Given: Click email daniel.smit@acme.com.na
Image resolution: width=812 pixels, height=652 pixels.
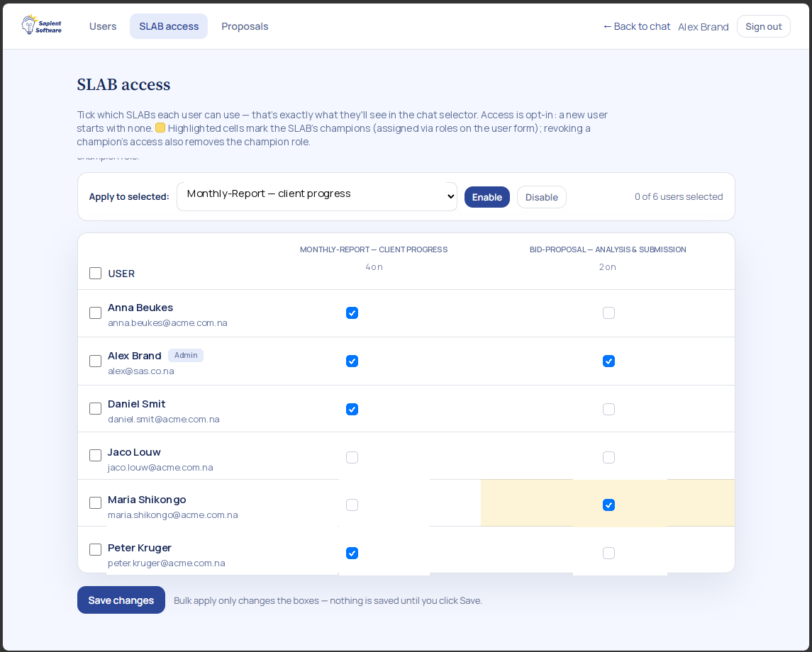Looking at the screenshot, I should pos(164,419).
